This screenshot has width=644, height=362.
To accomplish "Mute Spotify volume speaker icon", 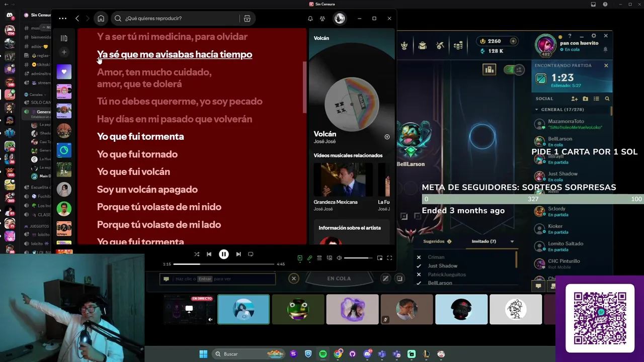I will [339, 258].
